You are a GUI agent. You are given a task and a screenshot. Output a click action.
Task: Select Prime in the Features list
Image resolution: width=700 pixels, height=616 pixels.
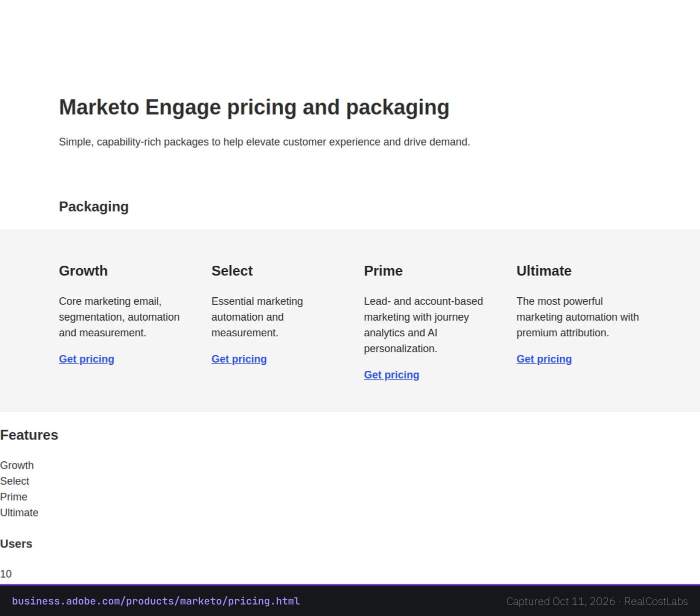(13, 497)
